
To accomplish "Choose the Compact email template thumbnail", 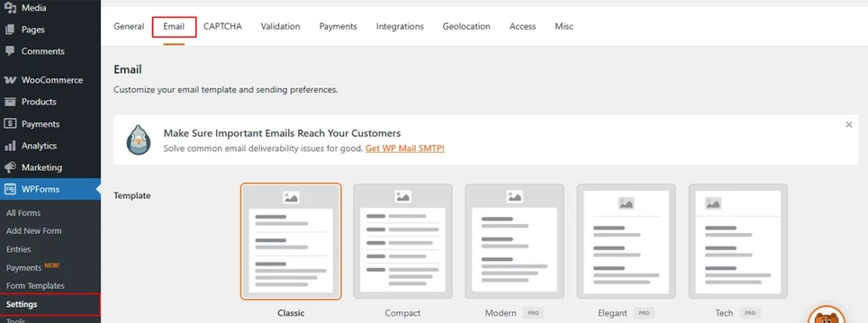I will 403,241.
